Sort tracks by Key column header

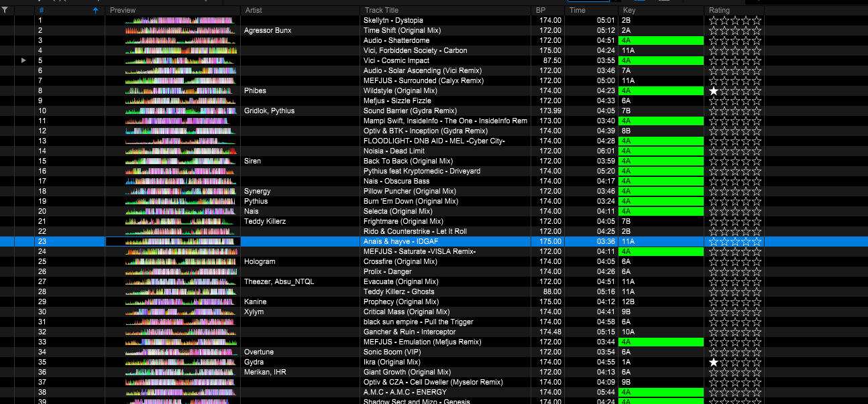[629, 11]
